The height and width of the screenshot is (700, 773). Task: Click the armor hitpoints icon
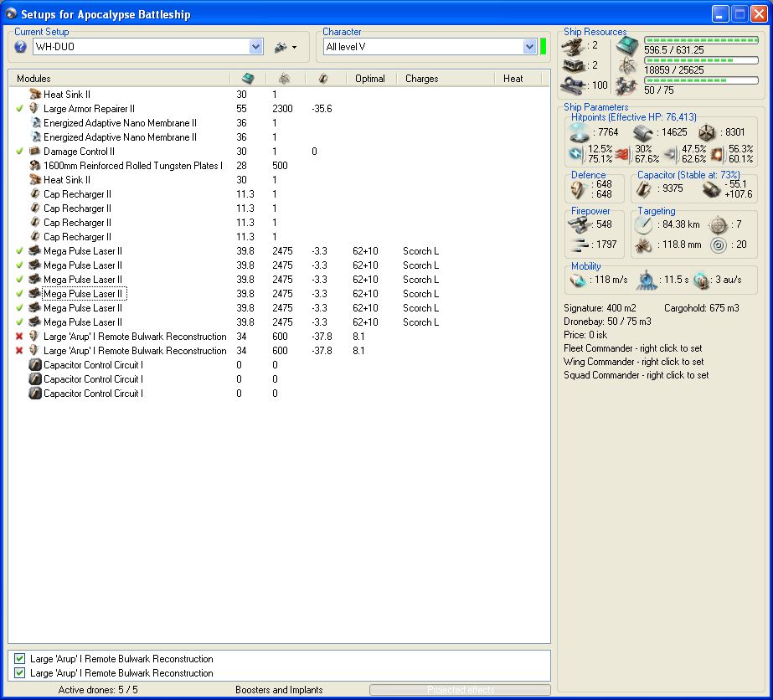click(x=643, y=132)
